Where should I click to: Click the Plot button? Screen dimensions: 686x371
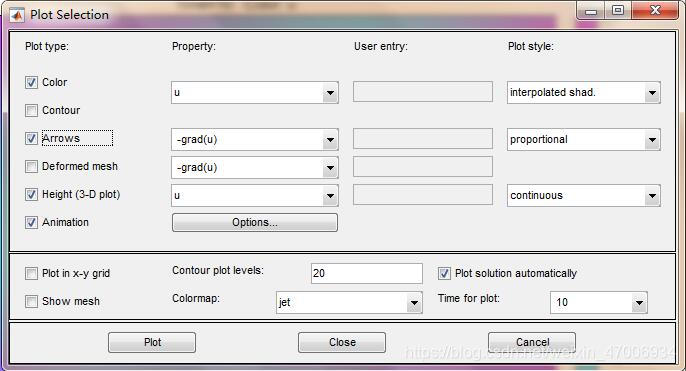click(152, 342)
